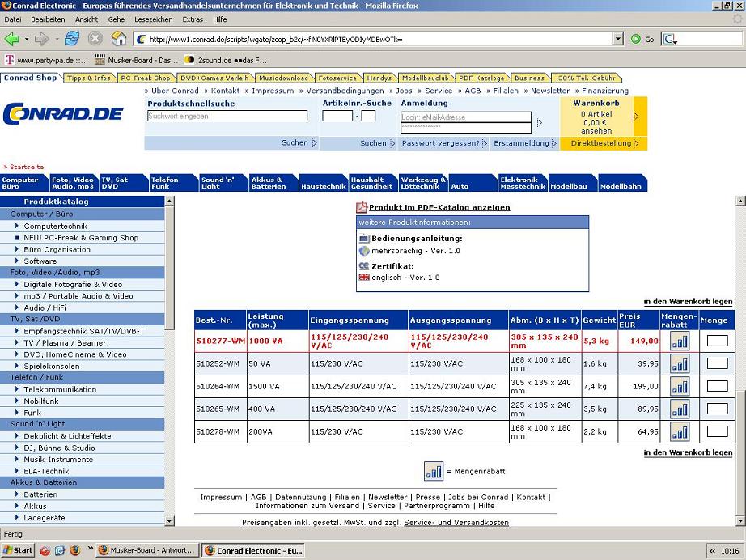Open the Lesezeichen menu

[x=153, y=19]
